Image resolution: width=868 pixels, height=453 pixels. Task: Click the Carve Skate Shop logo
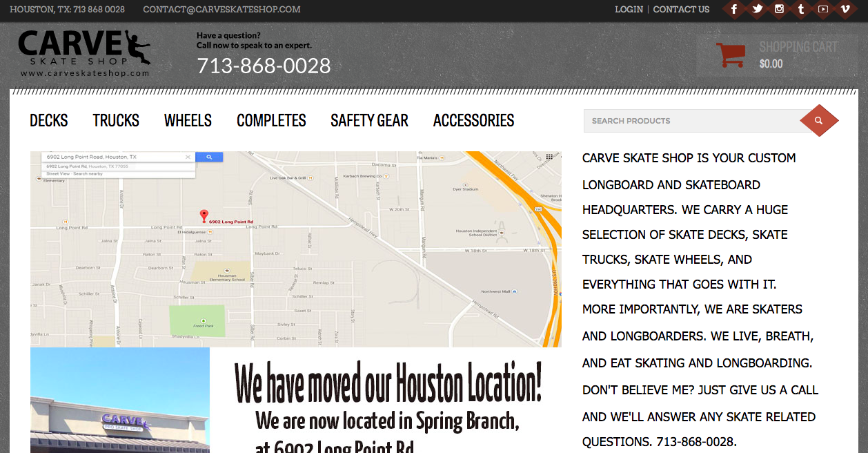pyautogui.click(x=84, y=53)
